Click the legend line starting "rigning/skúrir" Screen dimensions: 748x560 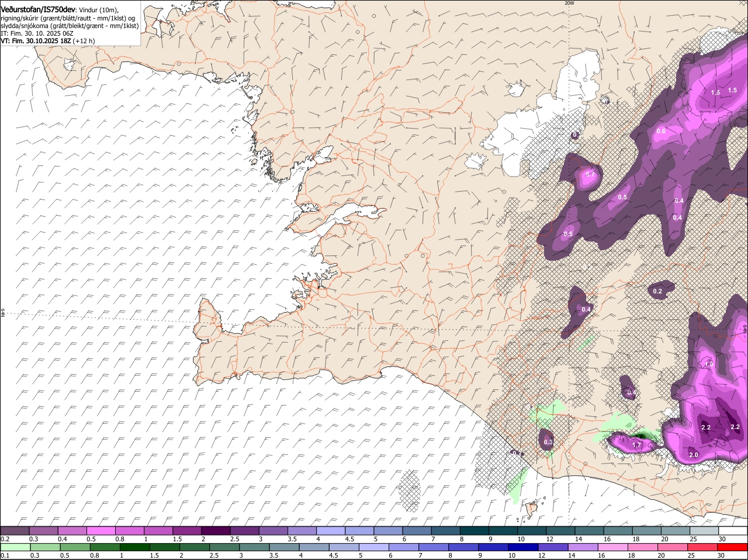(68, 18)
